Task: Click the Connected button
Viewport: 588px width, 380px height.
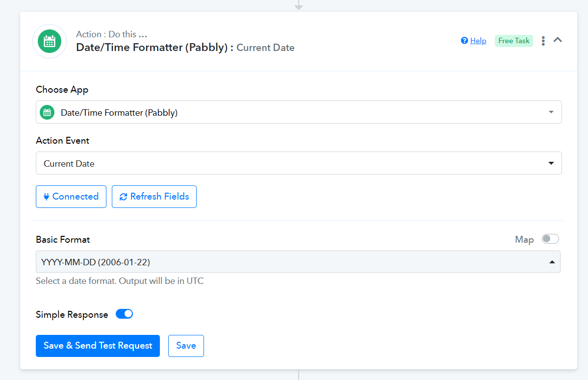Action: (71, 196)
